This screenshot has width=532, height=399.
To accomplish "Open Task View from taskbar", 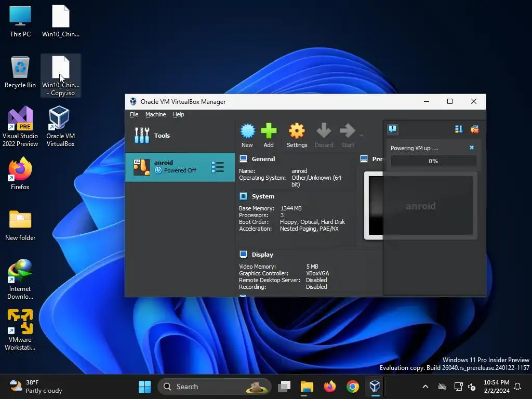I will [x=284, y=387].
